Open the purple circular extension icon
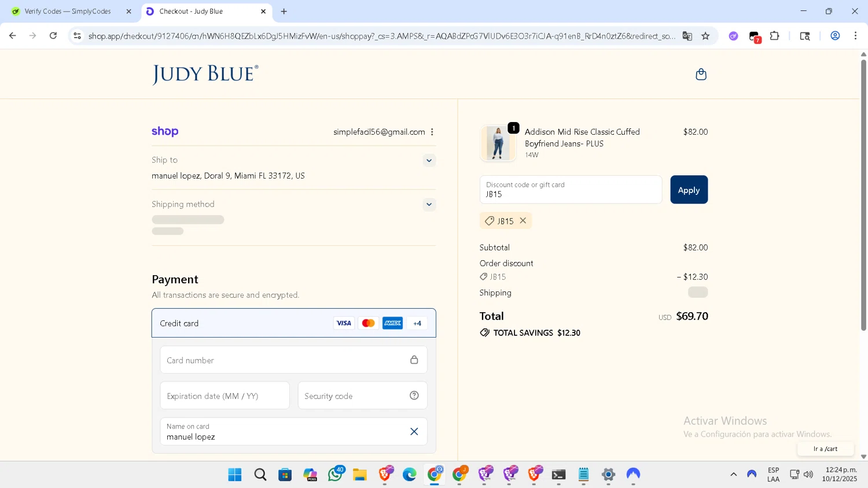 pos(733,36)
